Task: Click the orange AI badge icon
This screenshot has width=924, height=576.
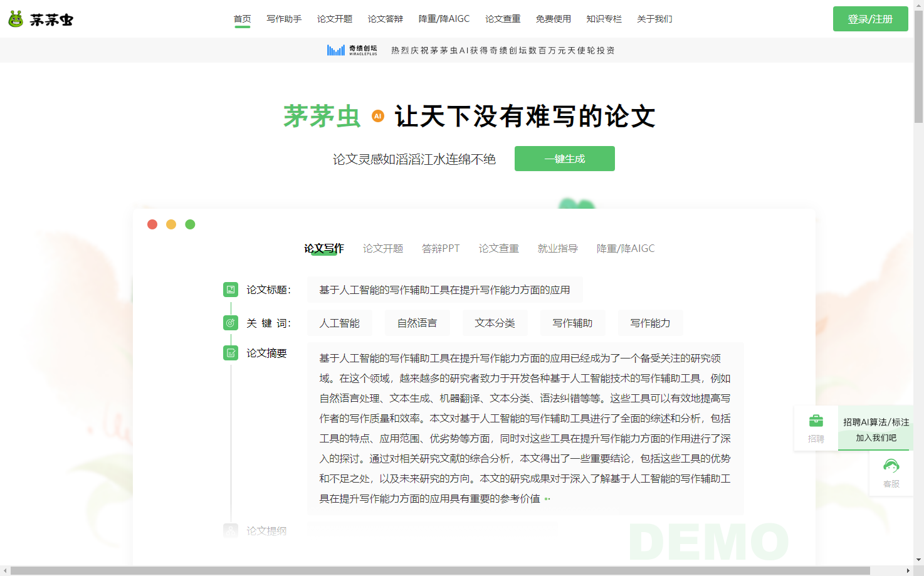Action: pyautogui.click(x=377, y=116)
